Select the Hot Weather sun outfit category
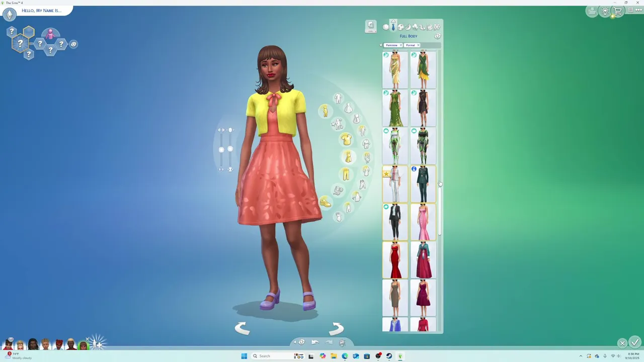 tap(386, 27)
